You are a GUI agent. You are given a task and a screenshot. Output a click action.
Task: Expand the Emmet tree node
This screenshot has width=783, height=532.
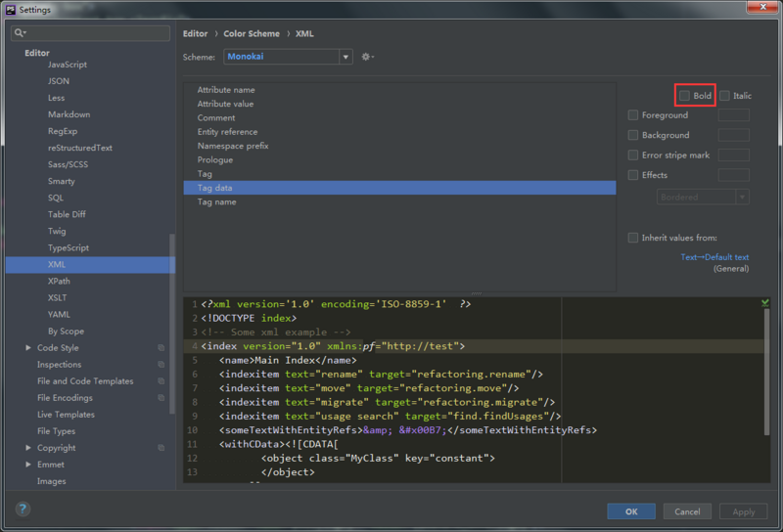coord(28,465)
